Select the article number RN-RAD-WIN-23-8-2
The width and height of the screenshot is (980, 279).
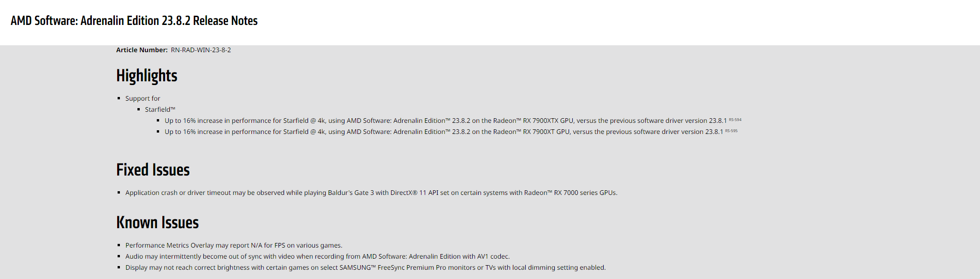point(201,50)
